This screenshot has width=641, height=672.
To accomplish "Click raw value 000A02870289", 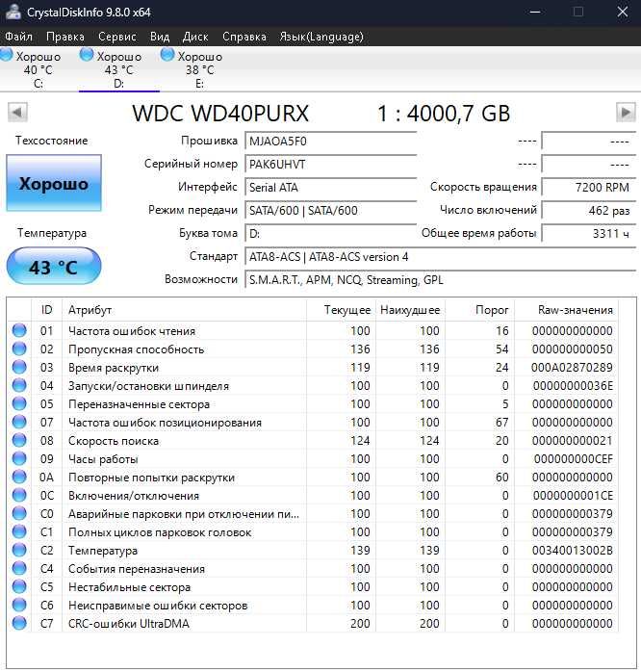I will click(x=572, y=368).
